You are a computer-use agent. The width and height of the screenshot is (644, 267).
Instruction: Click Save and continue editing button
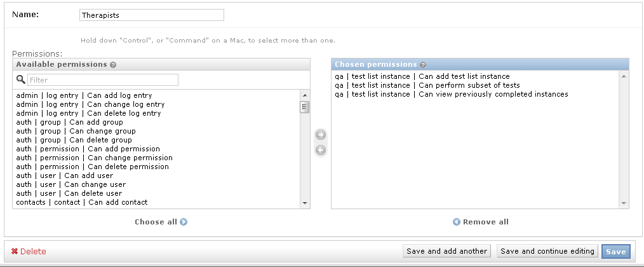point(547,251)
